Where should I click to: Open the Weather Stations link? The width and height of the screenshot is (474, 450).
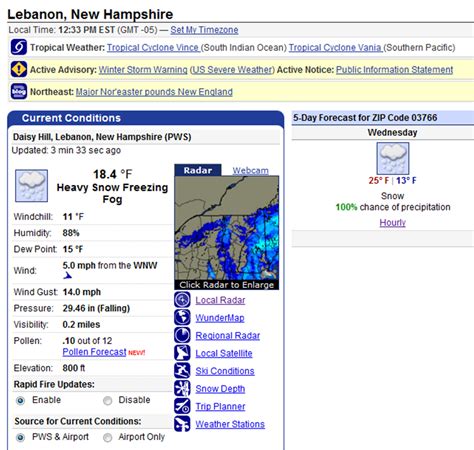point(230,424)
